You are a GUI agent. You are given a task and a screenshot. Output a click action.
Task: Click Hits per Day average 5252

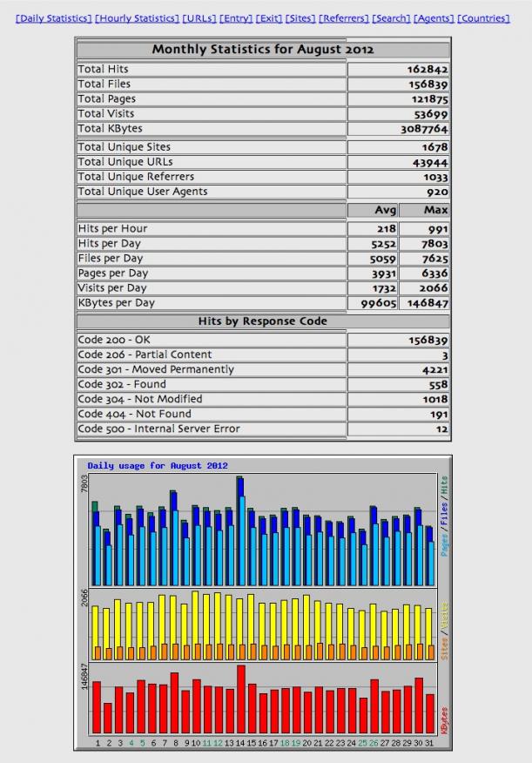(x=383, y=244)
